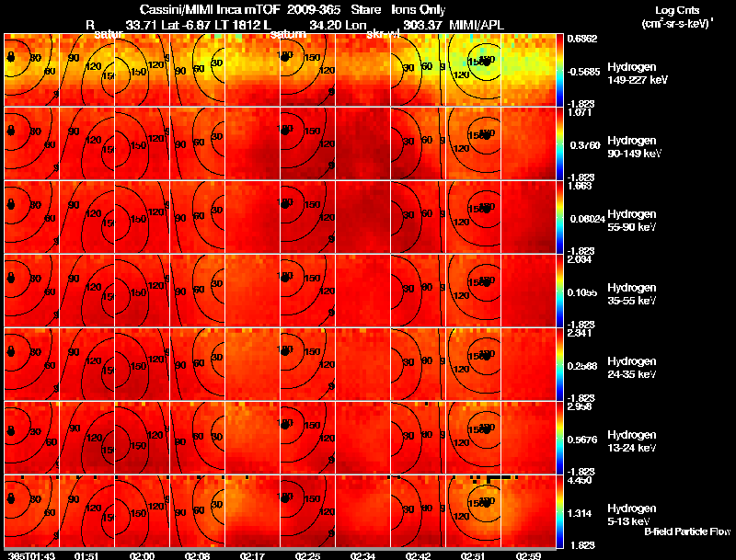Image resolution: width=736 pixels, height=560 pixels.
Task: Select the 5-13 keV image panel at 02:17
Action: point(252,511)
